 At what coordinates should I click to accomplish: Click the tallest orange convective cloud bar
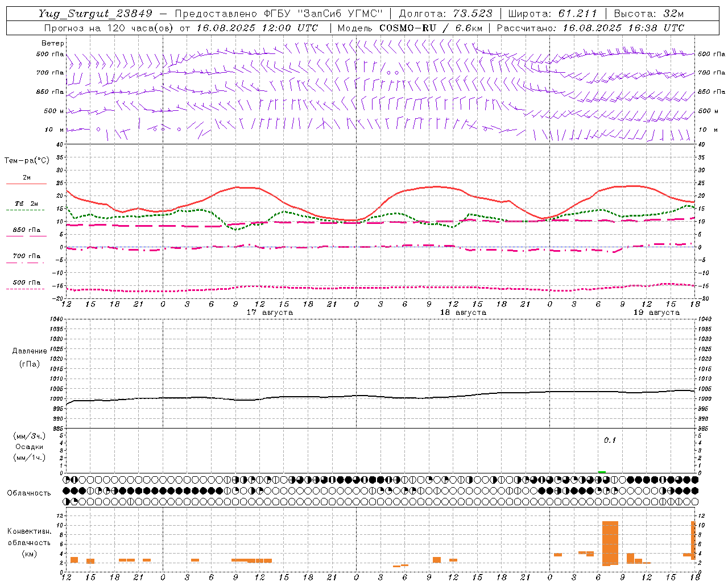(x=610, y=543)
